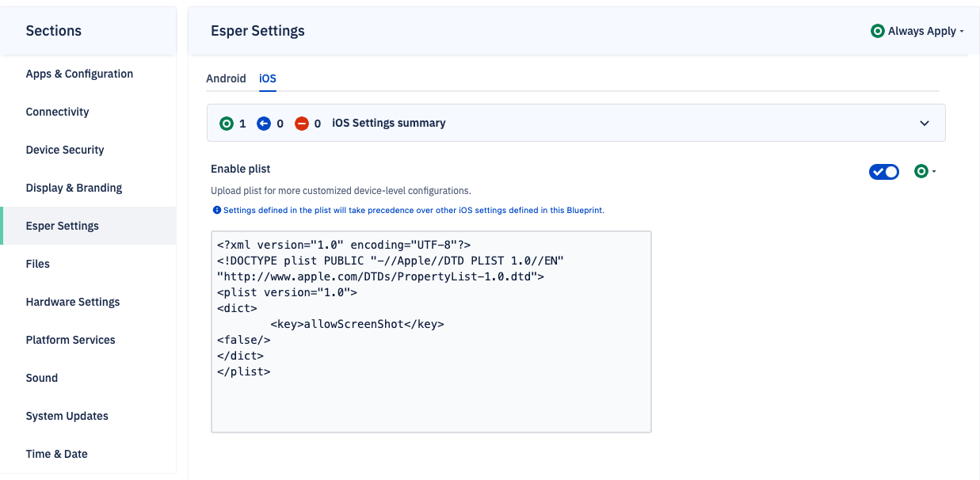The width and height of the screenshot is (980, 480).
Task: Click blue arrow icon with count 0
Action: point(265,124)
